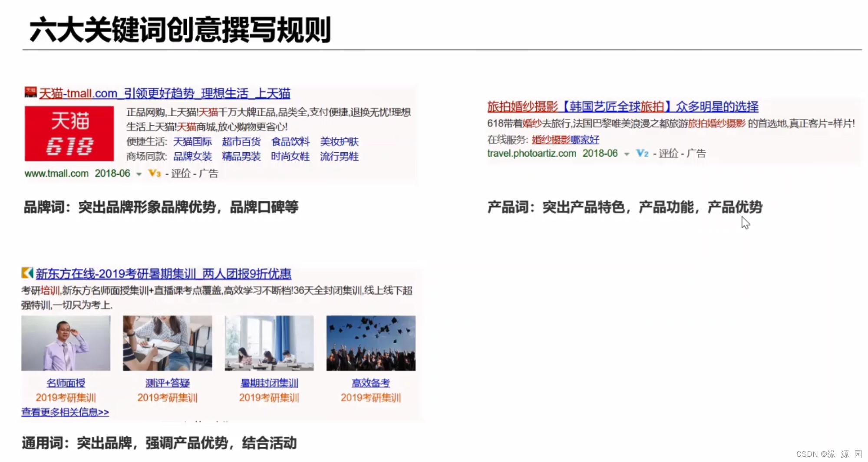Click the 在线服务: label

click(508, 140)
